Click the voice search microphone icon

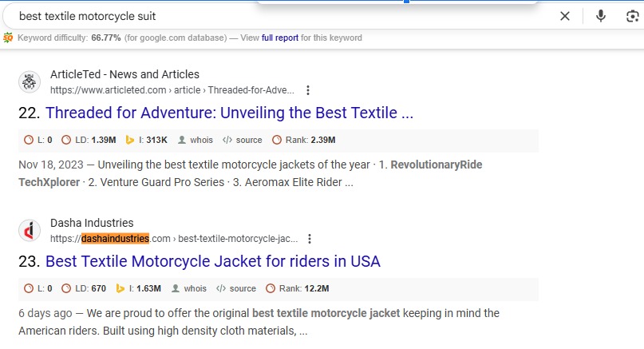pos(600,16)
